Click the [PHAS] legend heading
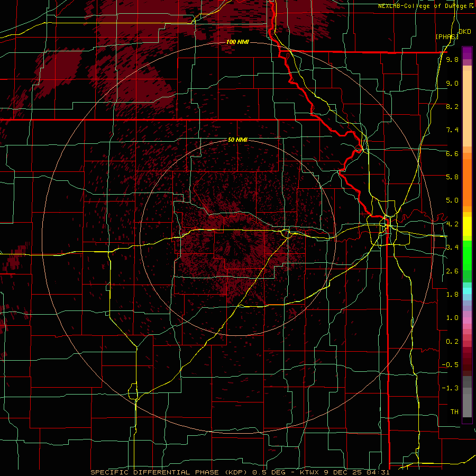This screenshot has height=476, width=476. [447, 36]
